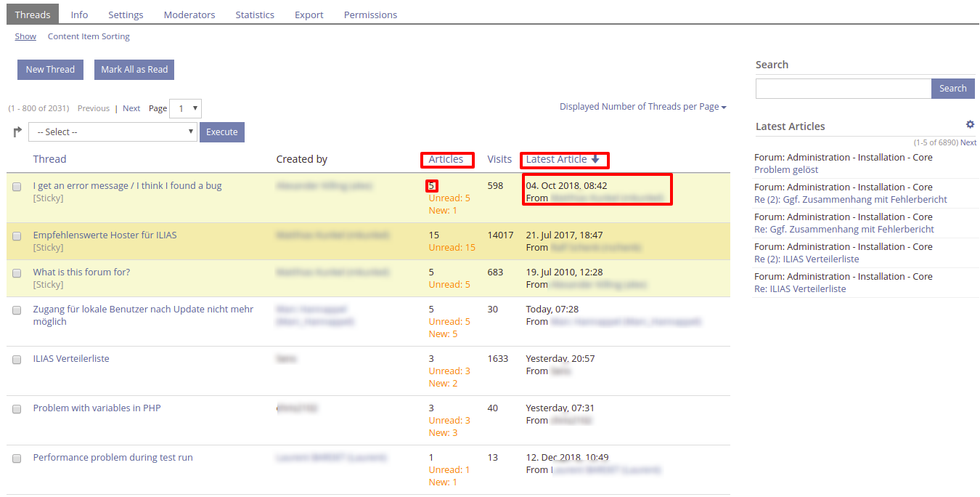The image size is (980, 497).
Task: Switch to the Moderators tab
Action: [x=189, y=15]
